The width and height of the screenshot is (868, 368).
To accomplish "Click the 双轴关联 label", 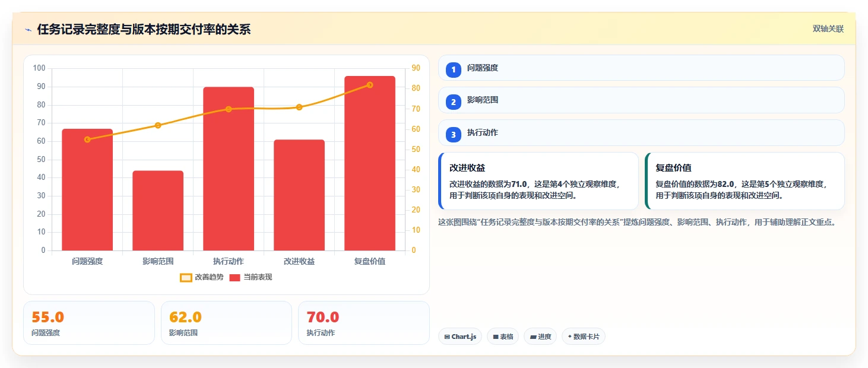I will coord(828,29).
